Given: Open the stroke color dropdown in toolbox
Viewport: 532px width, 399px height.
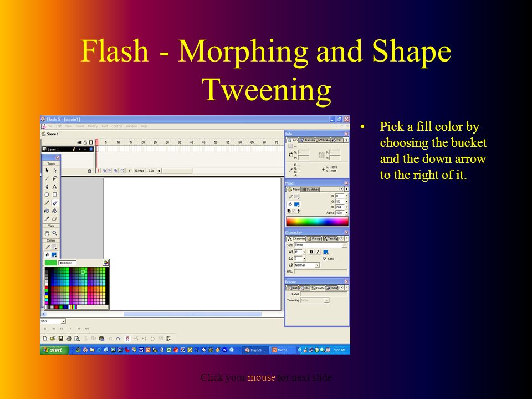Looking at the screenshot, I should (x=54, y=247).
